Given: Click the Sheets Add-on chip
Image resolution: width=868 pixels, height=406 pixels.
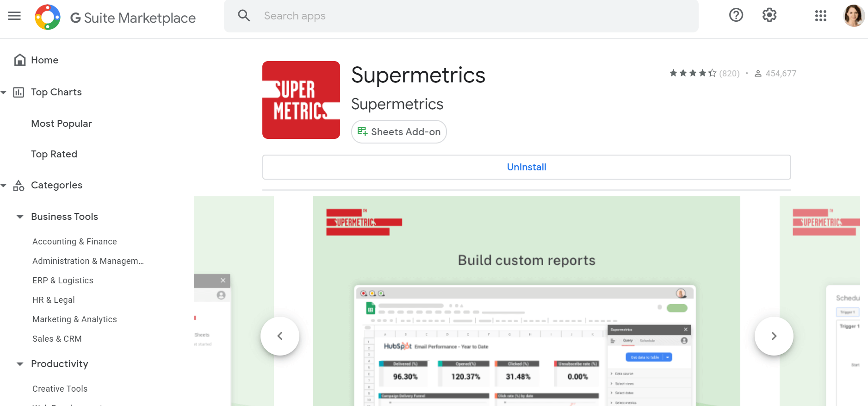Looking at the screenshot, I should (x=399, y=132).
